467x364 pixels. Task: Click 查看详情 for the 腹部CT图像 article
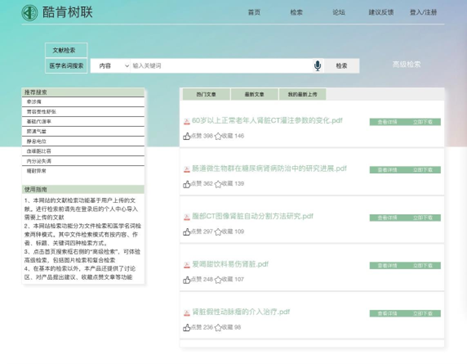tap(387, 218)
